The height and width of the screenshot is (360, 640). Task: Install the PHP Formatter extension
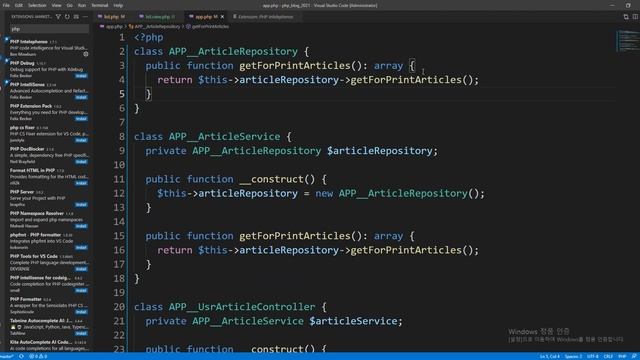click(81, 312)
